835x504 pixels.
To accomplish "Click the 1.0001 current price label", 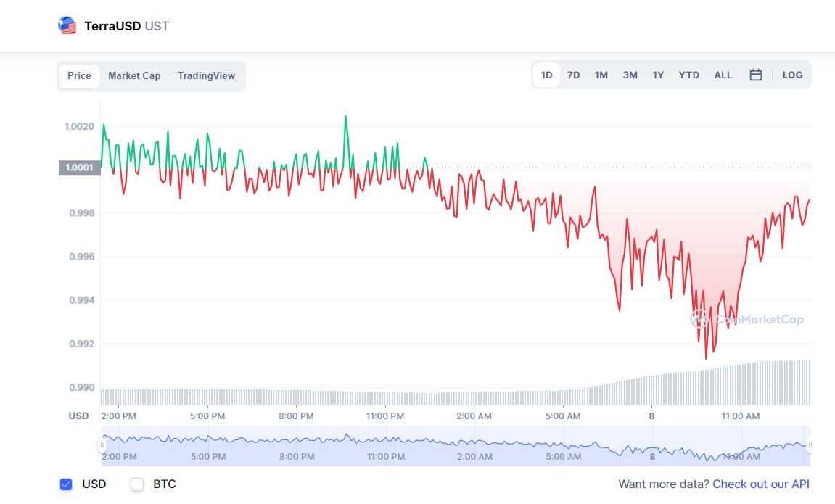I will point(79,168).
